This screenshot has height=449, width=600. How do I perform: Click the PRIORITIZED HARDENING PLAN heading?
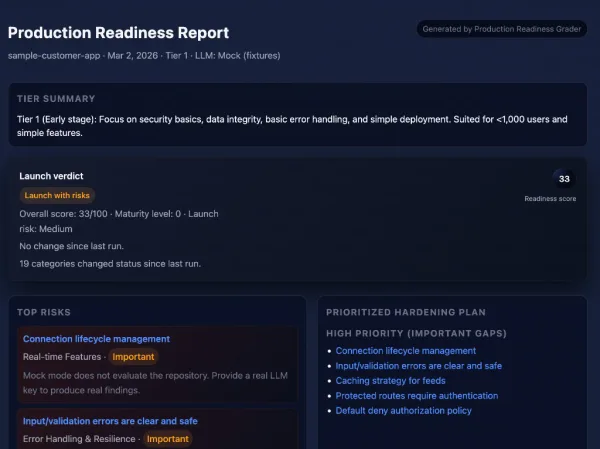(406, 312)
